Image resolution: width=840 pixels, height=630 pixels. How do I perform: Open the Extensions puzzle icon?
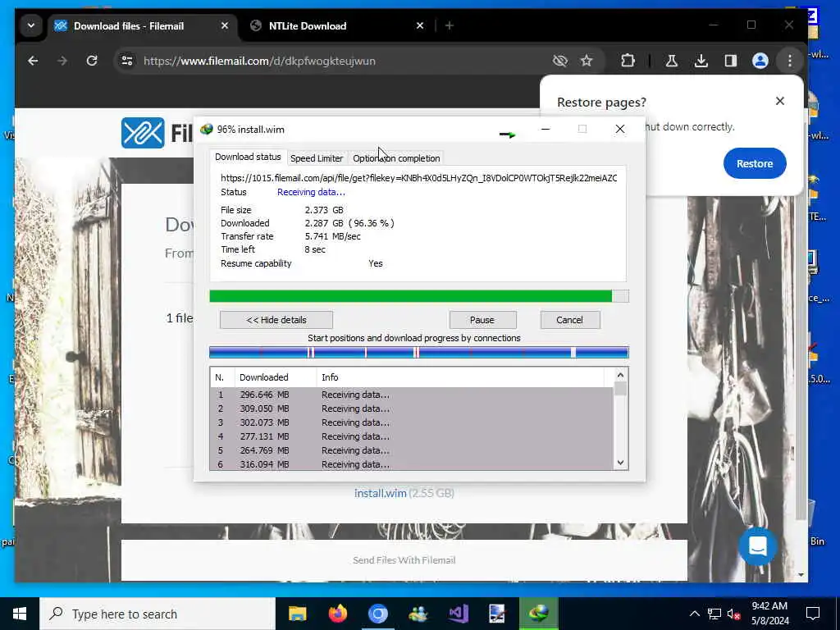coord(628,61)
